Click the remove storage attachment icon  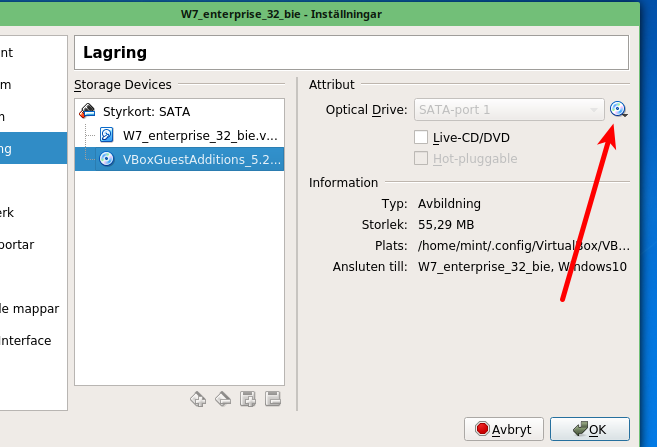click(273, 399)
